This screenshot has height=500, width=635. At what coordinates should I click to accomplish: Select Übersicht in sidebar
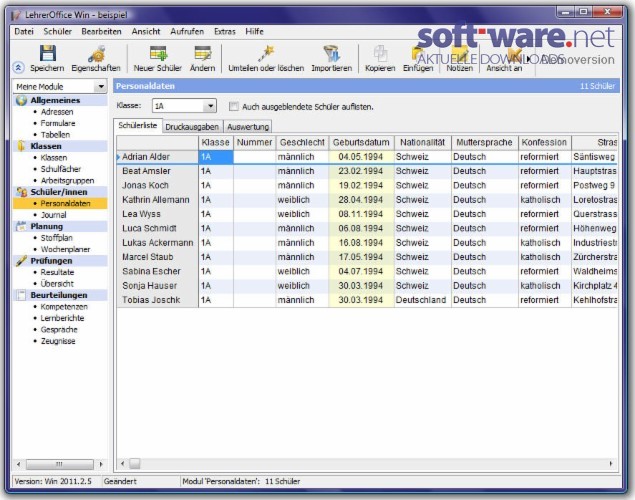[57, 283]
